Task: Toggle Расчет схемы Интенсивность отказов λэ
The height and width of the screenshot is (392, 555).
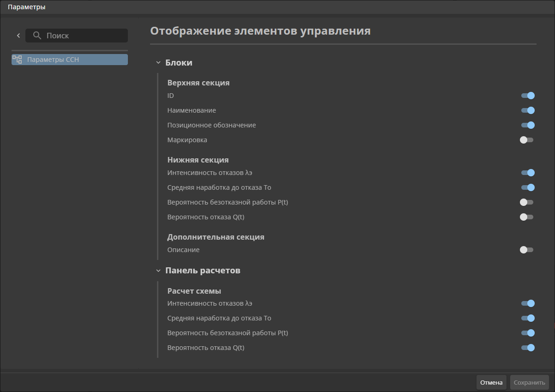Action: click(528, 303)
